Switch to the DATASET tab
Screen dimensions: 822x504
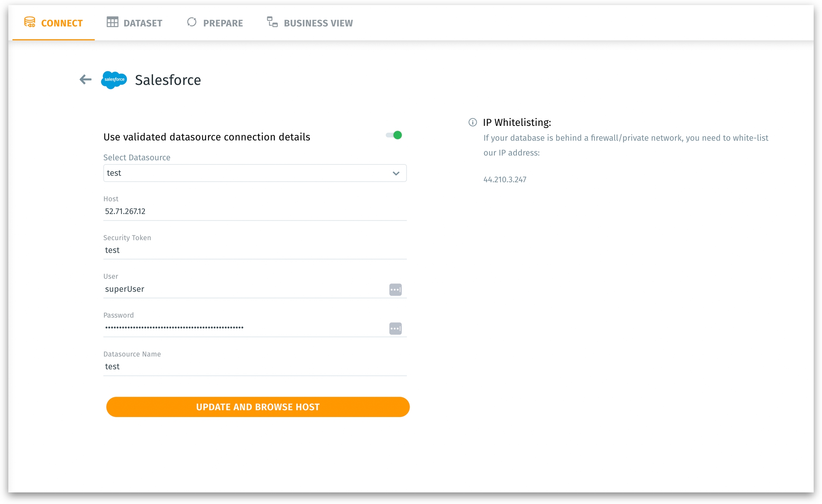(142, 23)
